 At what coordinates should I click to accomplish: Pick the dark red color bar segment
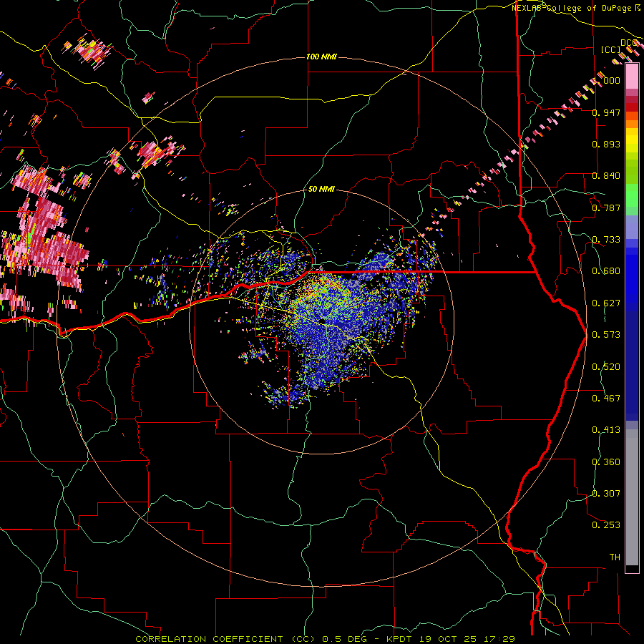pos(632,107)
